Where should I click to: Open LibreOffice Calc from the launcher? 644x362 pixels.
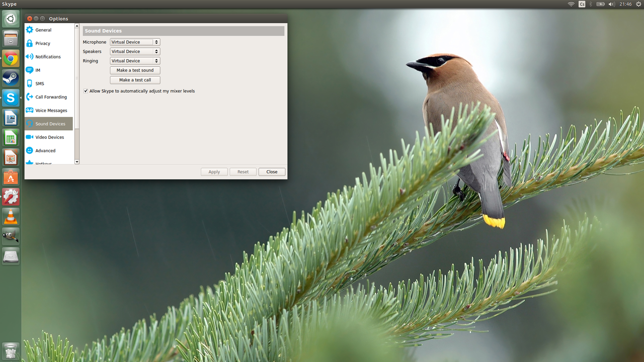(11, 137)
